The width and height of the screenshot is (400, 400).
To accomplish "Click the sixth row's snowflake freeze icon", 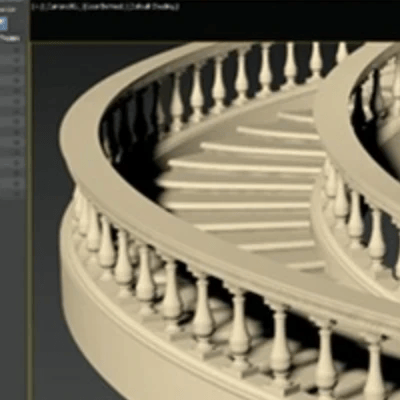I will pos(16,102).
